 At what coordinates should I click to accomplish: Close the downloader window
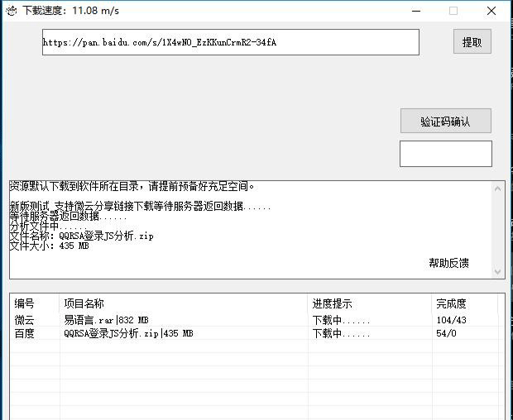tap(491, 11)
